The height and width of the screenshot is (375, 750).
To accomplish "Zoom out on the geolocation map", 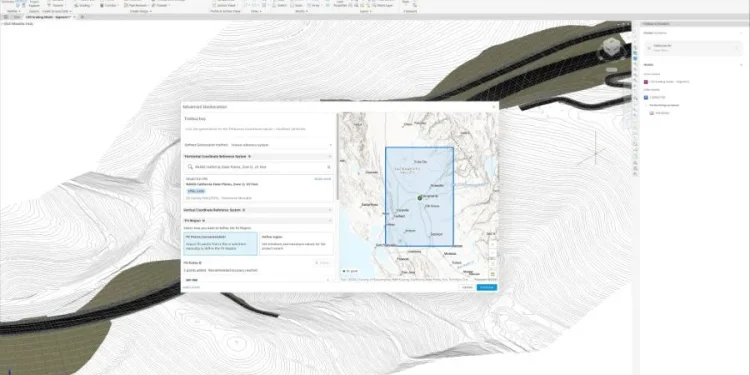I will tap(493, 253).
